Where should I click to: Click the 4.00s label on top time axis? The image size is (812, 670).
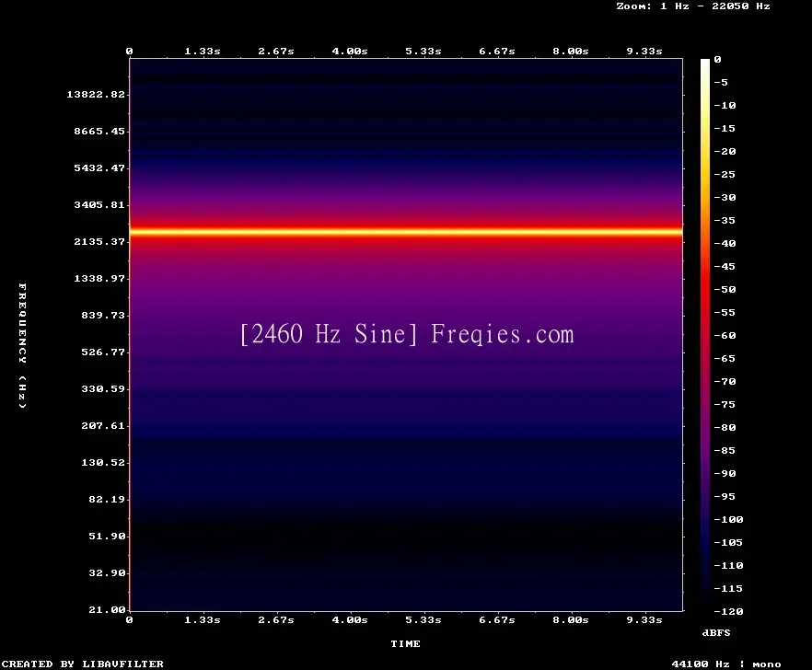click(x=350, y=52)
